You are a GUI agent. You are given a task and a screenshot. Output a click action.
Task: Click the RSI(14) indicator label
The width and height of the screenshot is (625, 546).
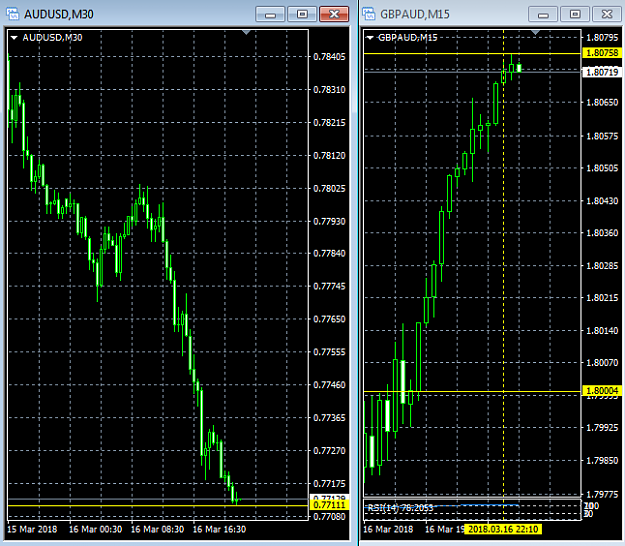(x=400, y=508)
